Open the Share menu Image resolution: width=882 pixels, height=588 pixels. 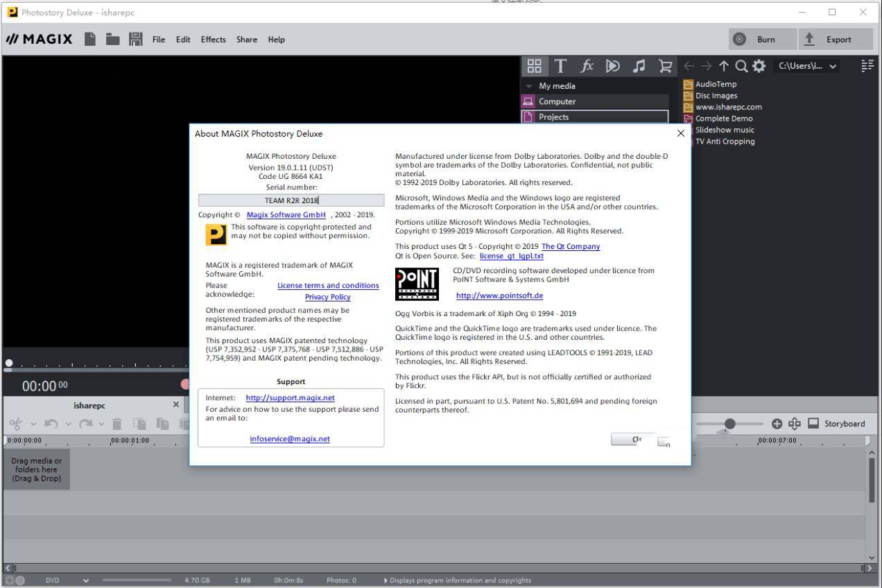coord(246,40)
